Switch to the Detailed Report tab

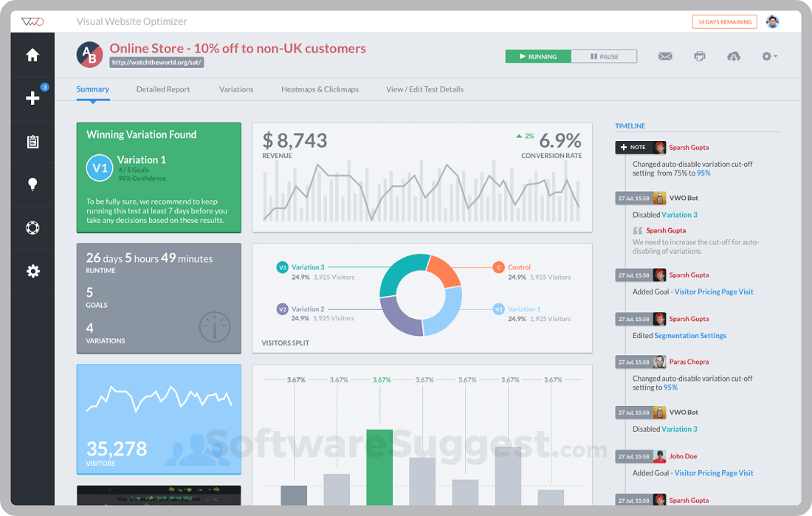point(162,89)
